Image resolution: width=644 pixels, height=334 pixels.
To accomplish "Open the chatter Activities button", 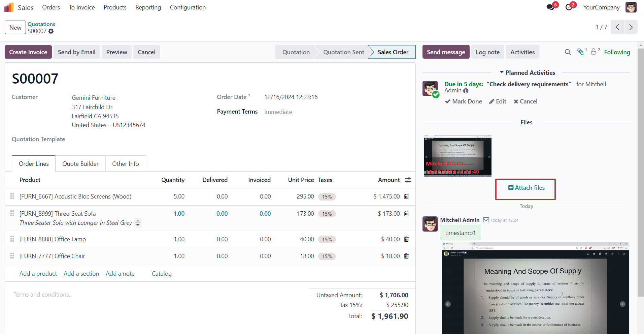I will (x=522, y=52).
